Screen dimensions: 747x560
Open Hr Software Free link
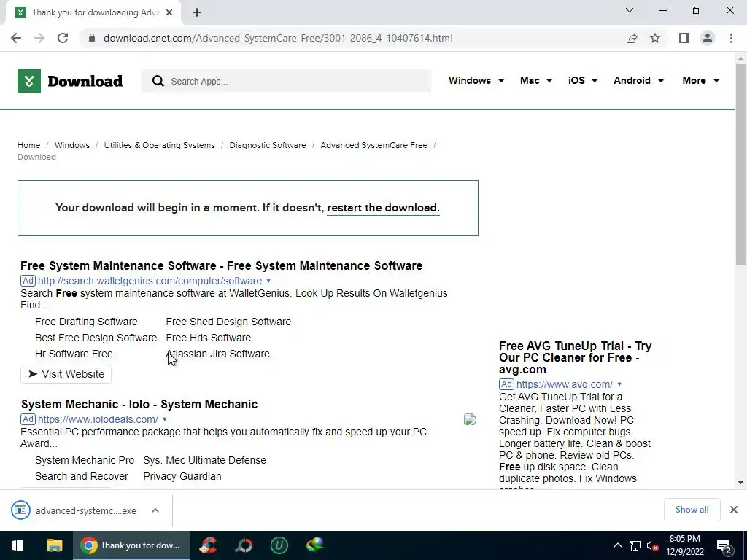[x=74, y=354]
